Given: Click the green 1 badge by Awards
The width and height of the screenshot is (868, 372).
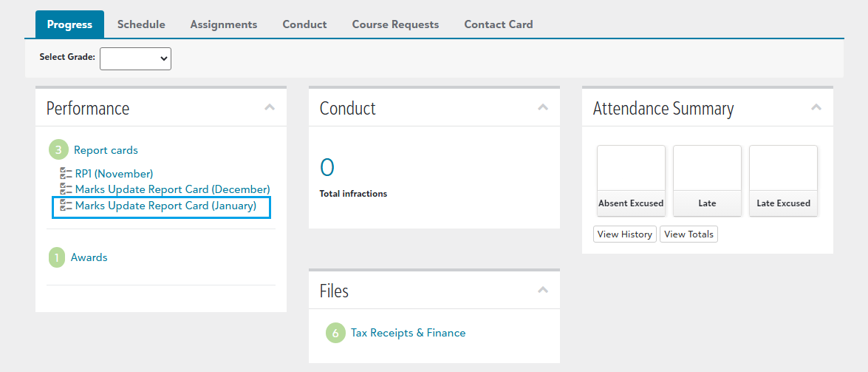Looking at the screenshot, I should 56,257.
